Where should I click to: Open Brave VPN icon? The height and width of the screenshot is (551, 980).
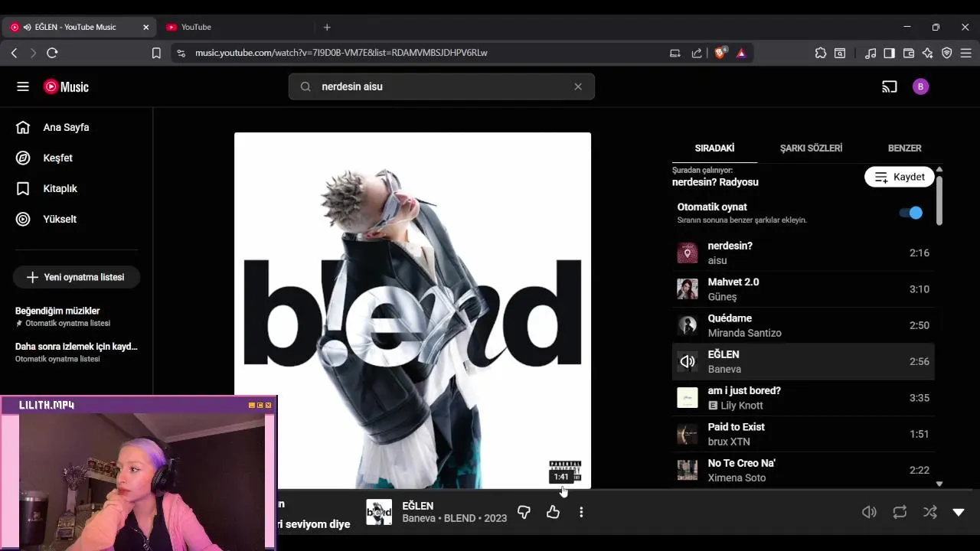point(947,53)
